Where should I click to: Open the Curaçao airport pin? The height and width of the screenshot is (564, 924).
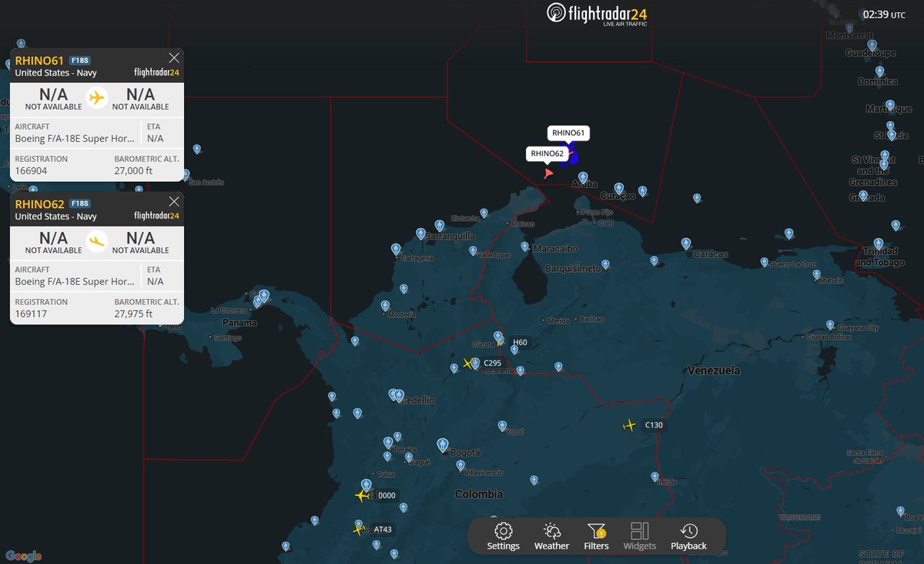pos(619,188)
